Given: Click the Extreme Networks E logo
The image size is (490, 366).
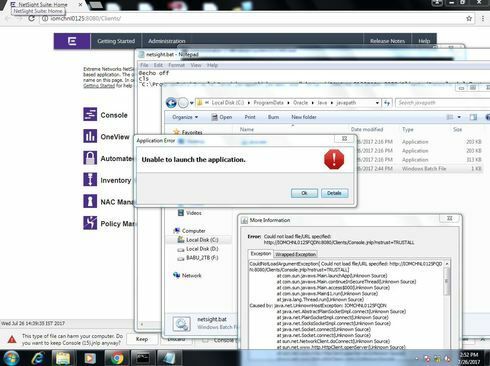Looking at the screenshot, I should [x=72, y=41].
